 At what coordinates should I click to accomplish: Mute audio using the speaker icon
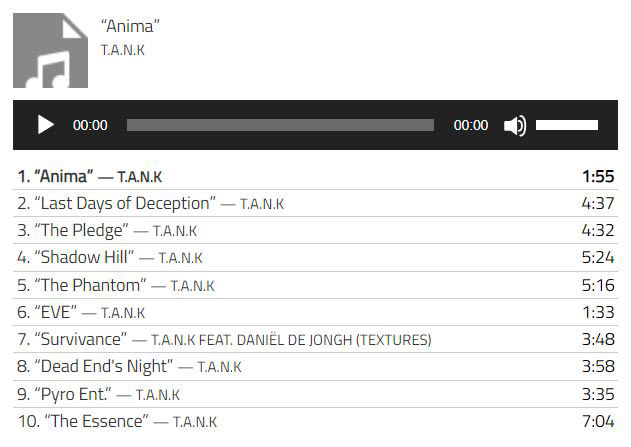pos(515,126)
